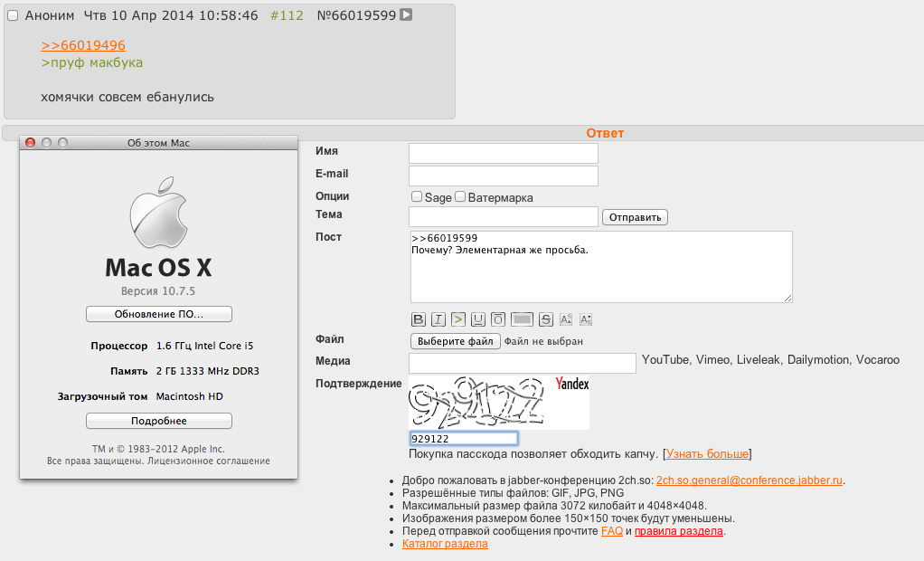Screen dimensions: 924x561
Task: Click the captcha answer field containing 929122
Action: coord(464,438)
